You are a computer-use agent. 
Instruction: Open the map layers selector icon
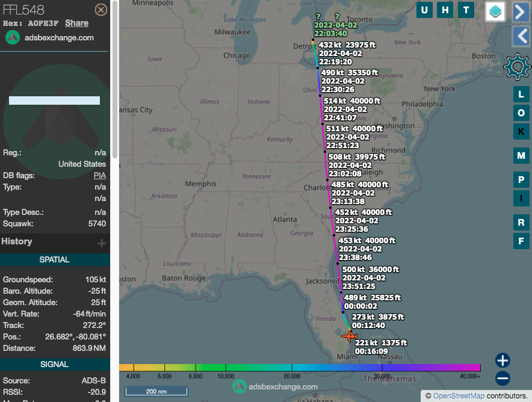point(495,11)
